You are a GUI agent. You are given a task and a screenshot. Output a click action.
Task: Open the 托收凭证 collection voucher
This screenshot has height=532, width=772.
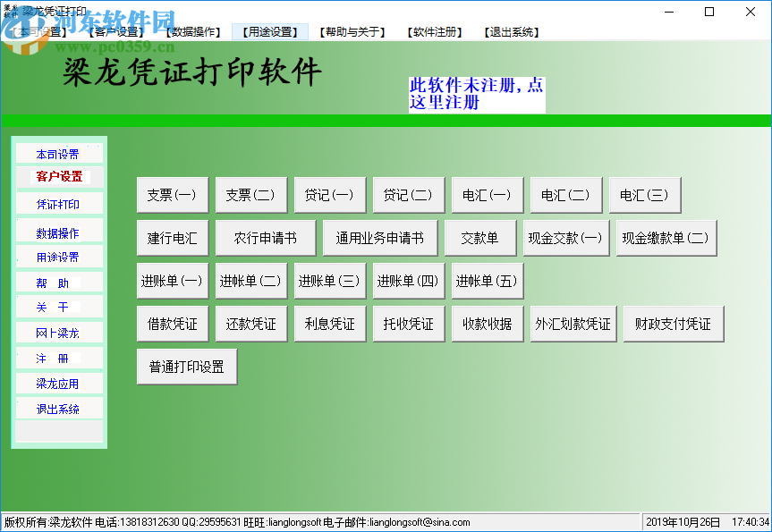click(x=408, y=324)
